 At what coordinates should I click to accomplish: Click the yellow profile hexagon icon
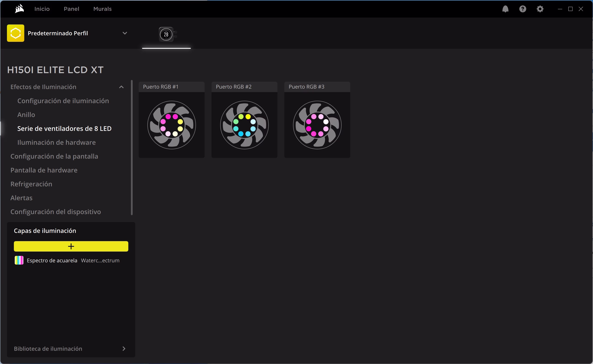coord(16,33)
